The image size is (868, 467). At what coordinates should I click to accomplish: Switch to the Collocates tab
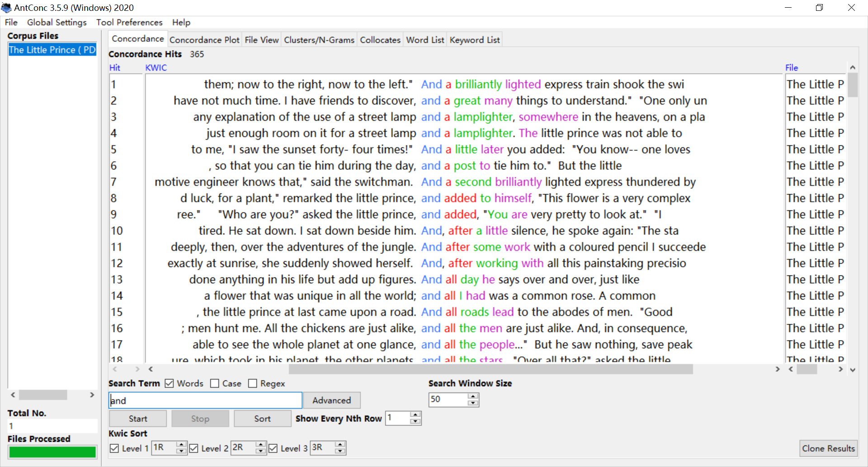click(x=380, y=40)
